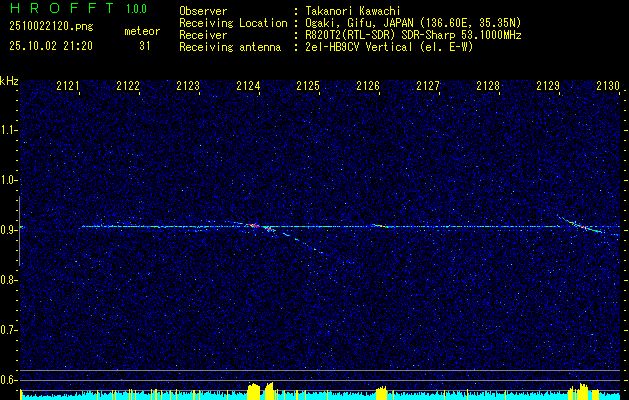The width and height of the screenshot is (629, 400).
Task: Click the gray vertical bar beside 0.9 kHz
Action: pos(19,231)
